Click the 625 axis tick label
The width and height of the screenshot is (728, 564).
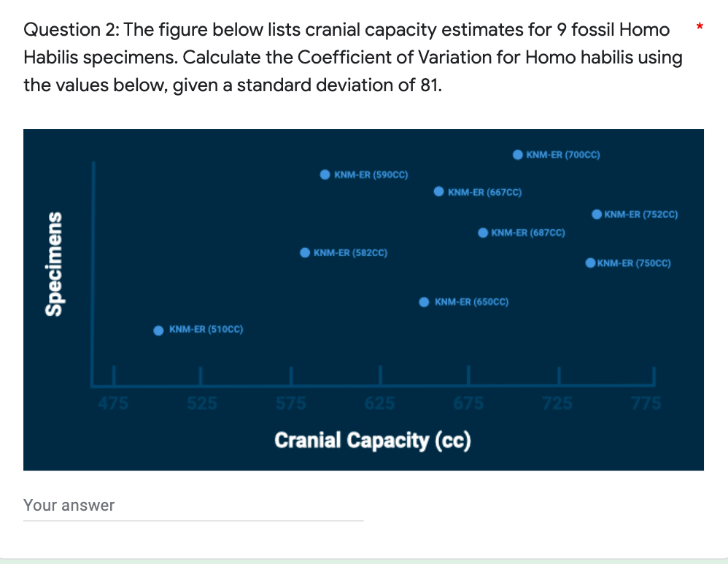(379, 402)
